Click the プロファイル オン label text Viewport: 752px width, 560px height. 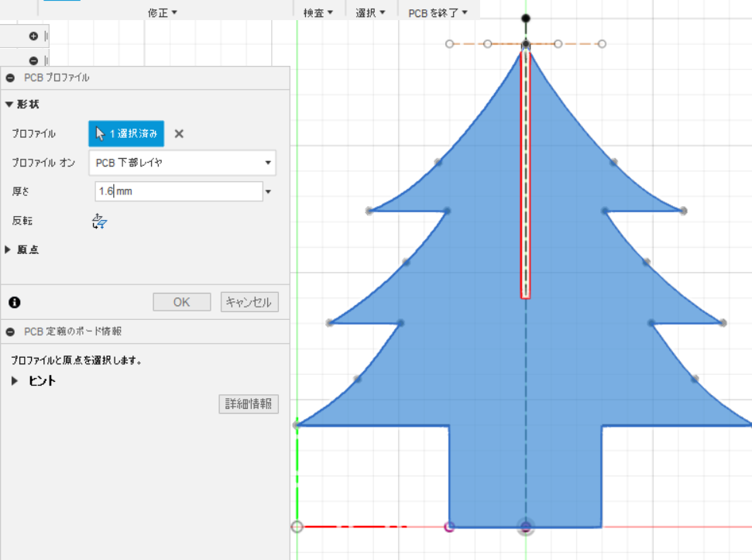(x=43, y=163)
